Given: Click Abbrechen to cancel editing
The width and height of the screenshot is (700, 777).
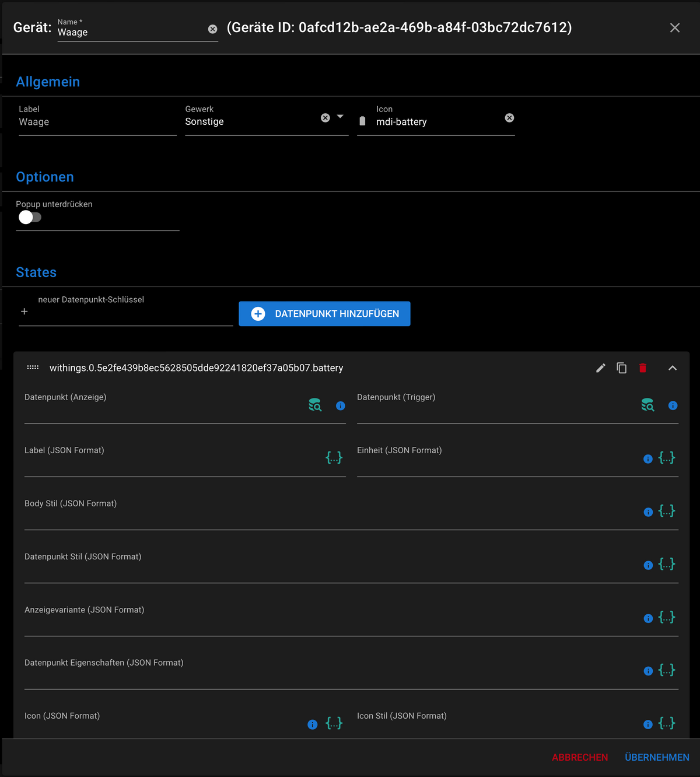Looking at the screenshot, I should pos(580,757).
